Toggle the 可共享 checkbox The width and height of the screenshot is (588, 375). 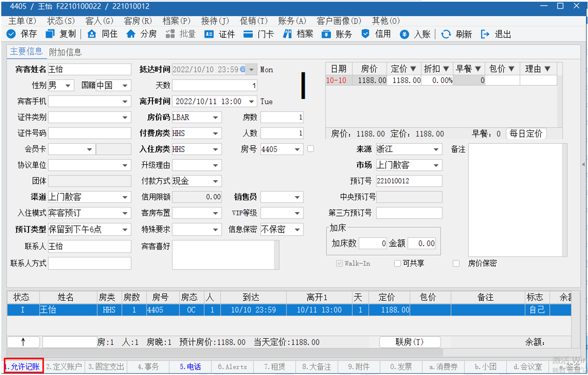point(398,263)
